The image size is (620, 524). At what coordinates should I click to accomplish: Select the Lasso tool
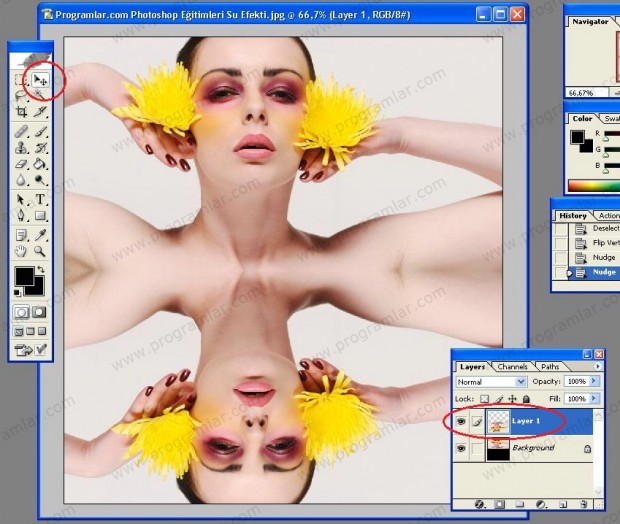click(x=21, y=95)
